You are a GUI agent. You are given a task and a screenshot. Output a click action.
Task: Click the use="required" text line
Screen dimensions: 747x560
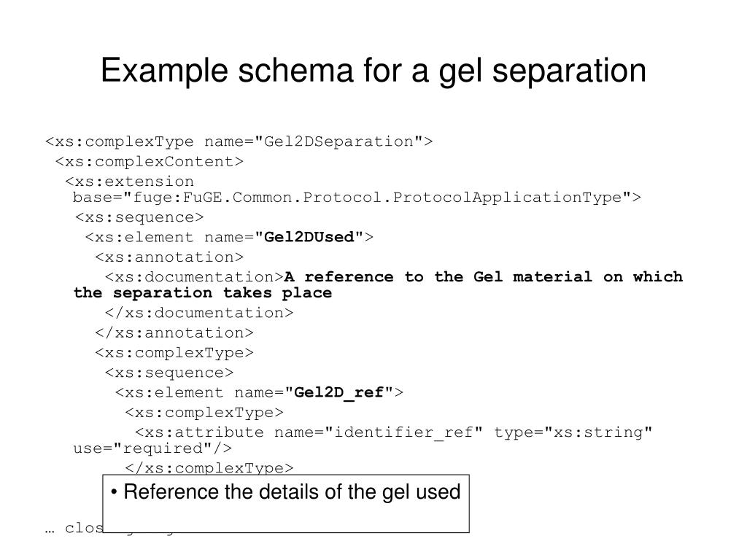pos(152,448)
